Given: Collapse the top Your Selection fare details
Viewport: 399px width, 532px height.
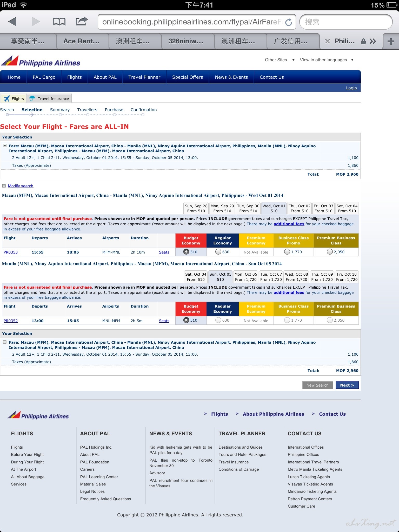Looking at the screenshot, I should pos(4,146).
